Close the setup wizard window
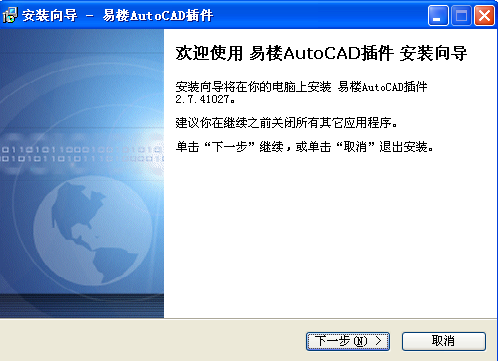The image size is (498, 361). tap(484, 15)
